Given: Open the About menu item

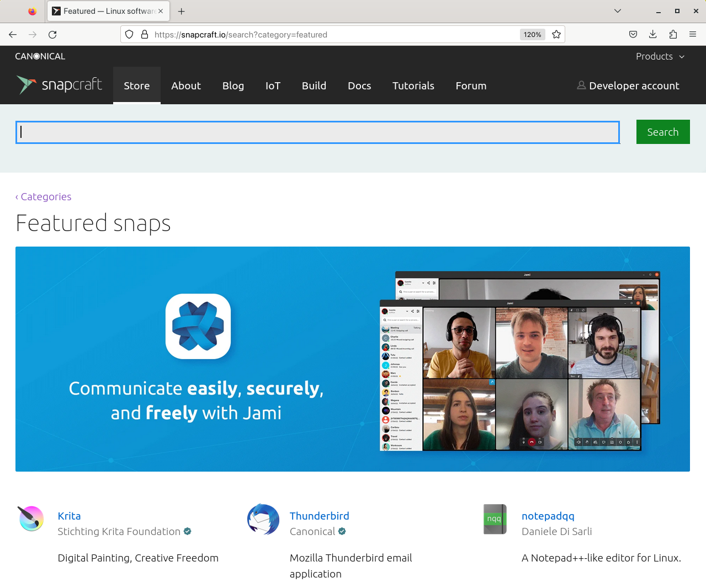Looking at the screenshot, I should pyautogui.click(x=186, y=85).
